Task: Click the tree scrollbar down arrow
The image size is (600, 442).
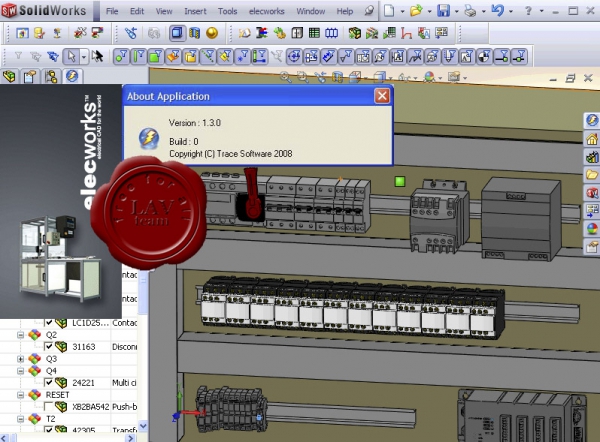Action: 143,426
